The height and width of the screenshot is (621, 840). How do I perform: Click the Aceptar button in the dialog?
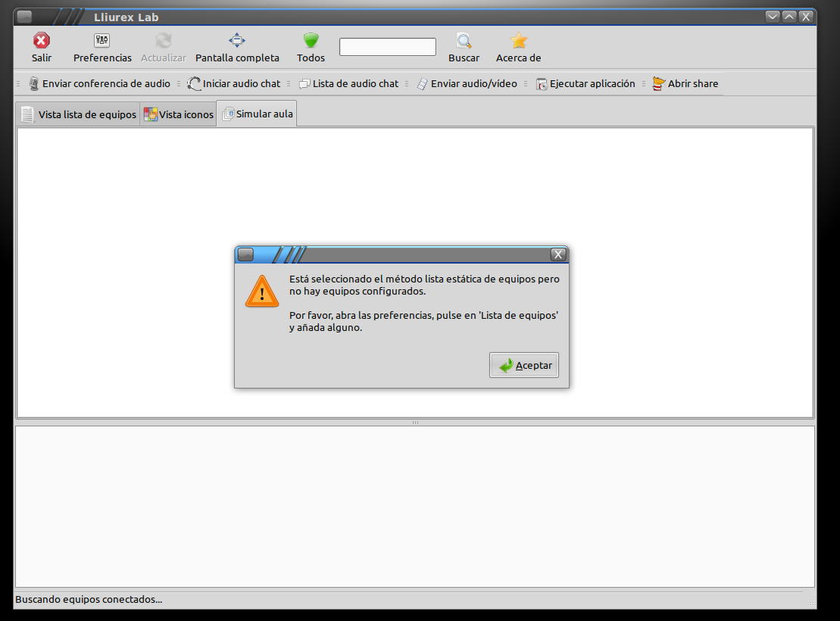point(524,365)
